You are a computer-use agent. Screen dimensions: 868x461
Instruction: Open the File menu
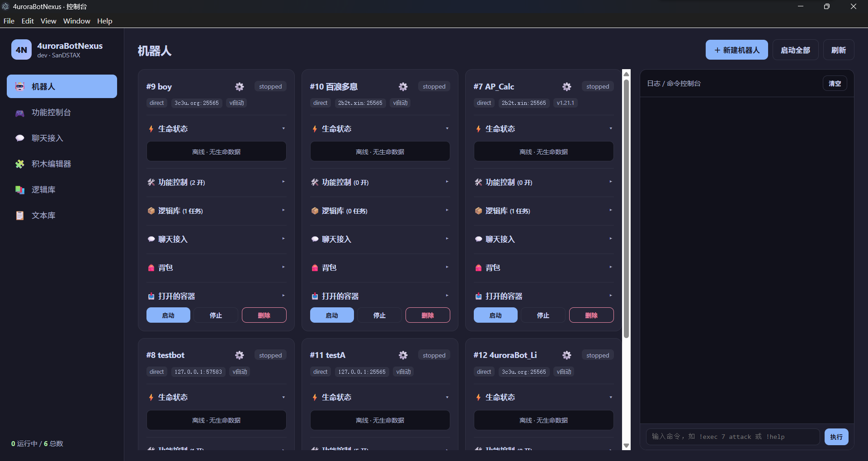pyautogui.click(x=9, y=21)
